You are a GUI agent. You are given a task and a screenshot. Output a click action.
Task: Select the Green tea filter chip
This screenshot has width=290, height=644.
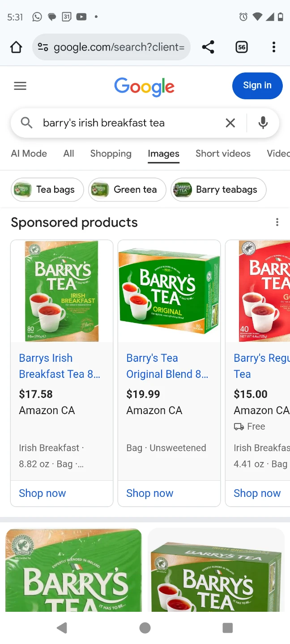tap(127, 190)
